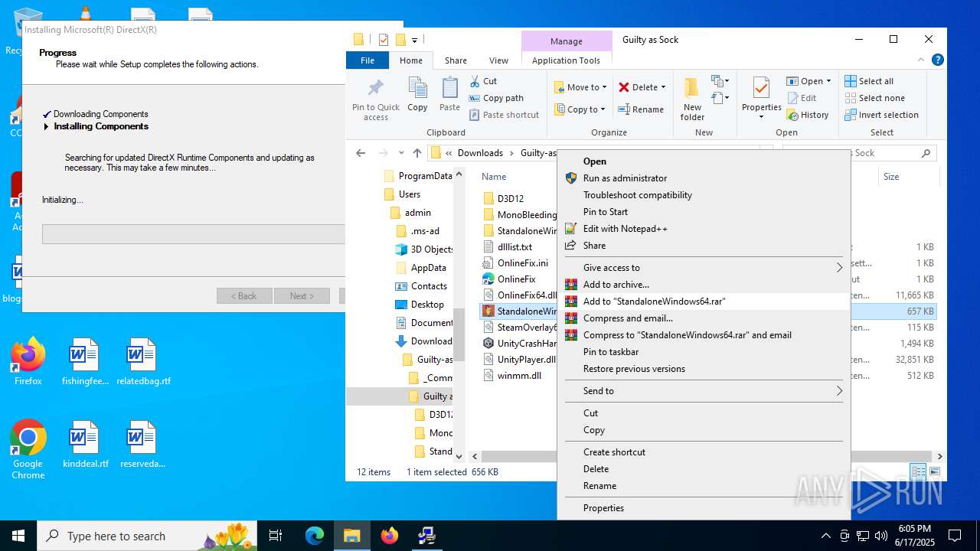This screenshot has height=551, width=980.
Task: Open the D3D12 folder in file list
Action: 510,199
